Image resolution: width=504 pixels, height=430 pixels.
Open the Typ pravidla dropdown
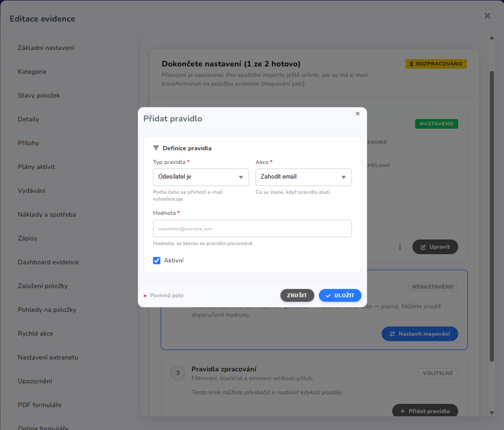pos(201,177)
